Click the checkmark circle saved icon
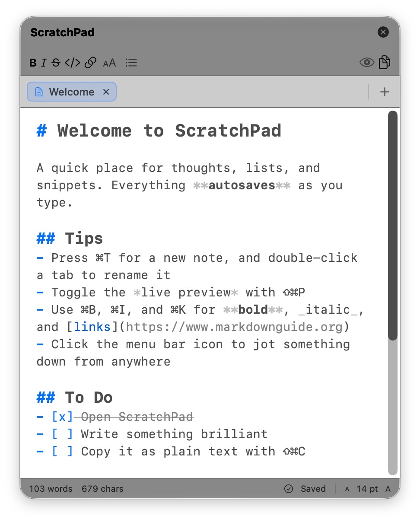The height and width of the screenshot is (522, 420). pos(289,489)
